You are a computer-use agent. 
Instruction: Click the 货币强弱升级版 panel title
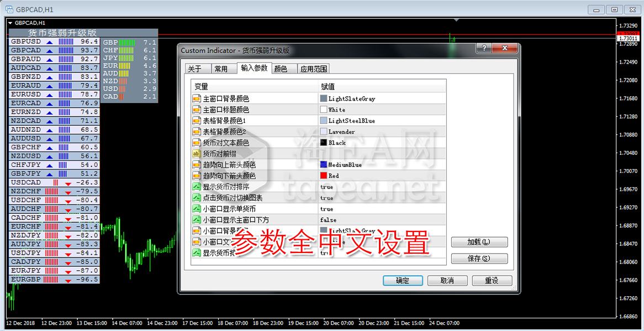point(62,33)
